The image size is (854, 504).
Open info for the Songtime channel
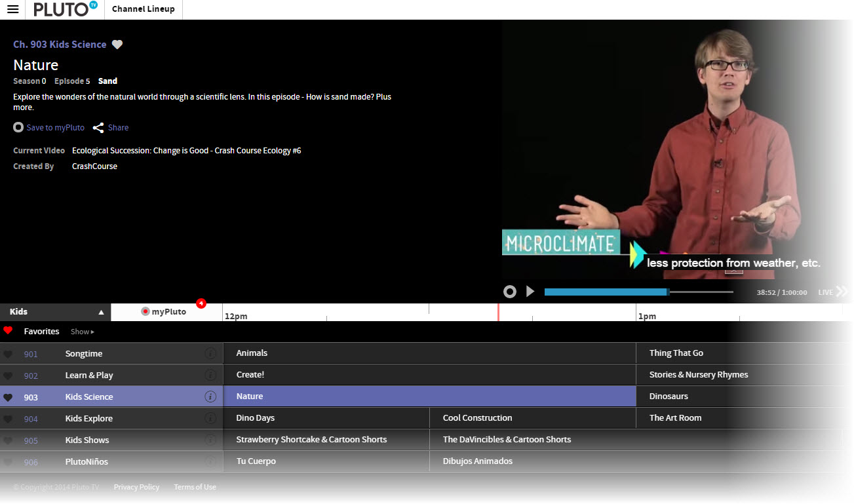coord(210,354)
